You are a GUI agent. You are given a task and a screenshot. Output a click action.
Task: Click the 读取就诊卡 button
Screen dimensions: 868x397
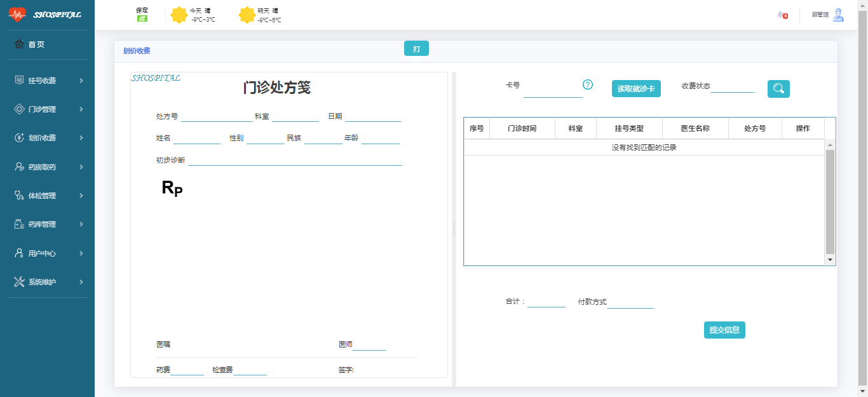(x=636, y=89)
